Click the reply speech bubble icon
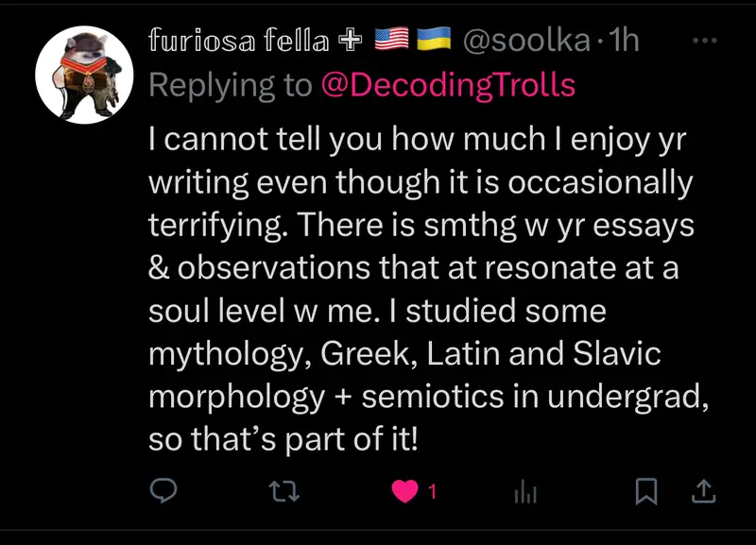756x545 pixels. click(165, 491)
